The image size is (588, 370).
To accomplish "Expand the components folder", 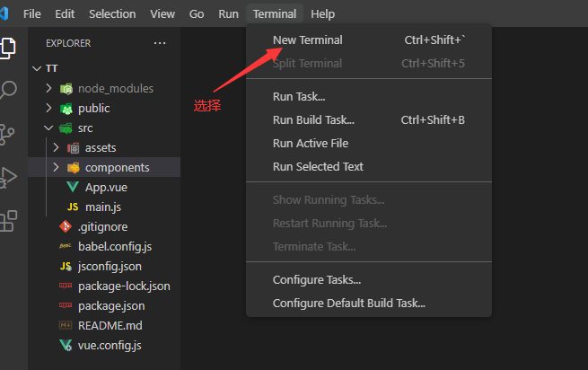I will point(117,167).
